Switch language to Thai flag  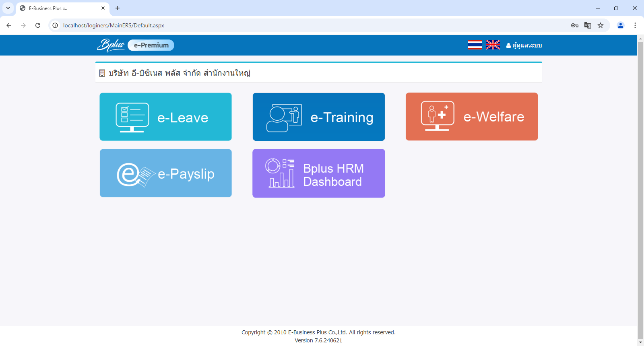coord(475,45)
